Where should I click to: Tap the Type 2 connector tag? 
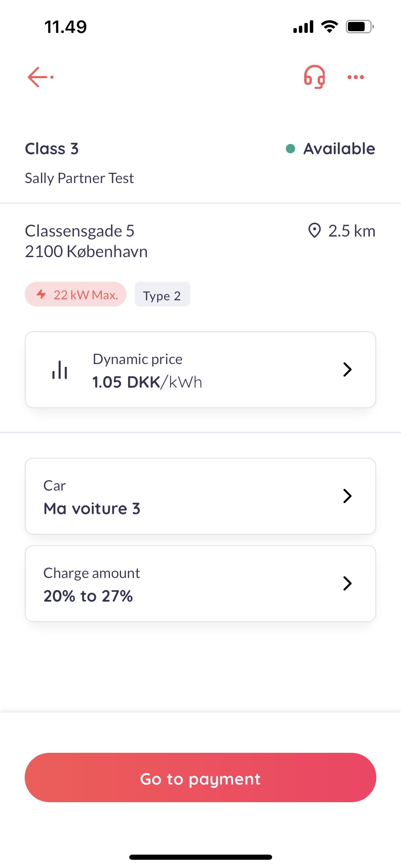pos(162,295)
